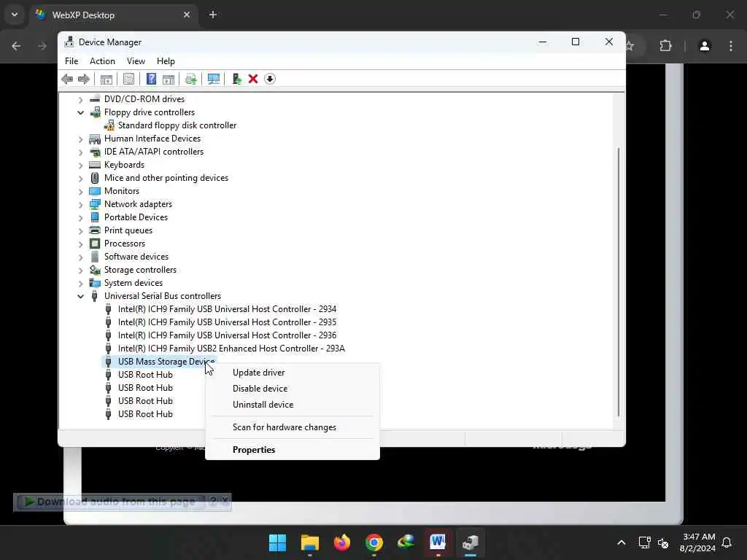Open the Chrome three-dot menu
This screenshot has height=560, width=747.
731,46
